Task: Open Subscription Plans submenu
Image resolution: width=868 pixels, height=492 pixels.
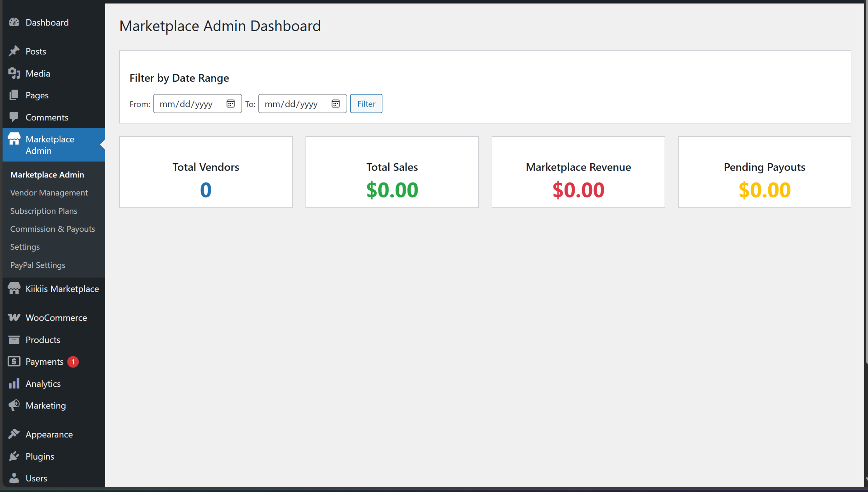Action: tap(44, 211)
